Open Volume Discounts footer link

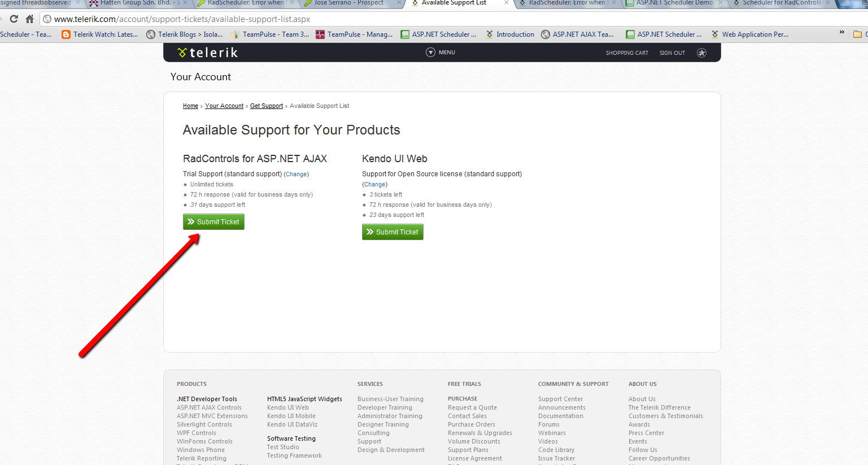click(474, 442)
